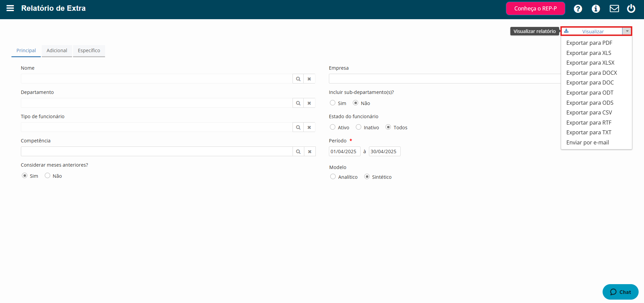The image size is (644, 303).
Task: Open the help question mark icon
Action: click(578, 9)
